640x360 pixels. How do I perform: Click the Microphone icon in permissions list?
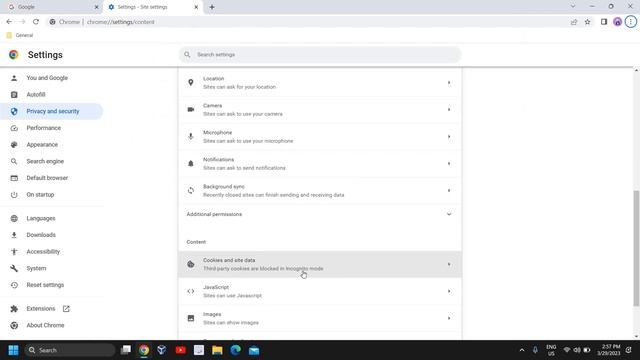click(x=191, y=136)
